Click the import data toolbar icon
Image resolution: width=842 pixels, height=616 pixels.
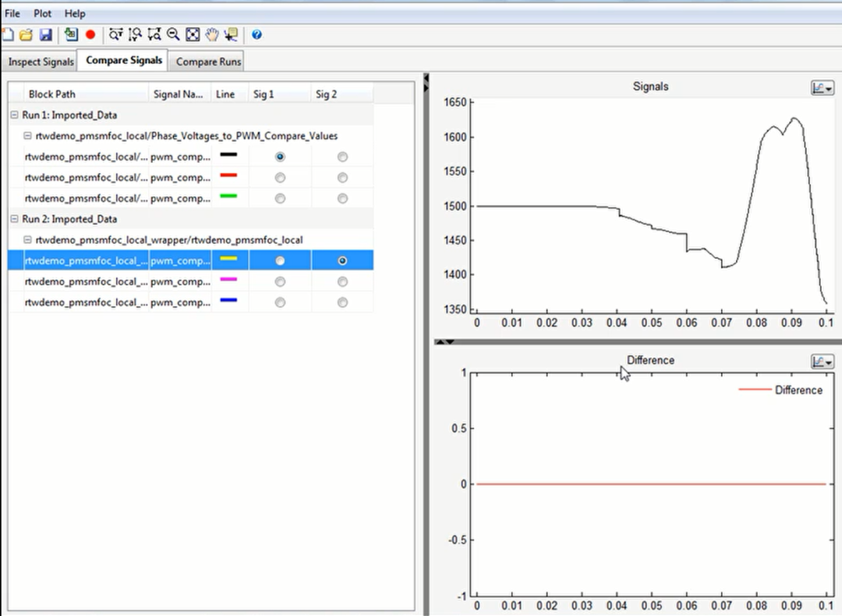[x=71, y=34]
